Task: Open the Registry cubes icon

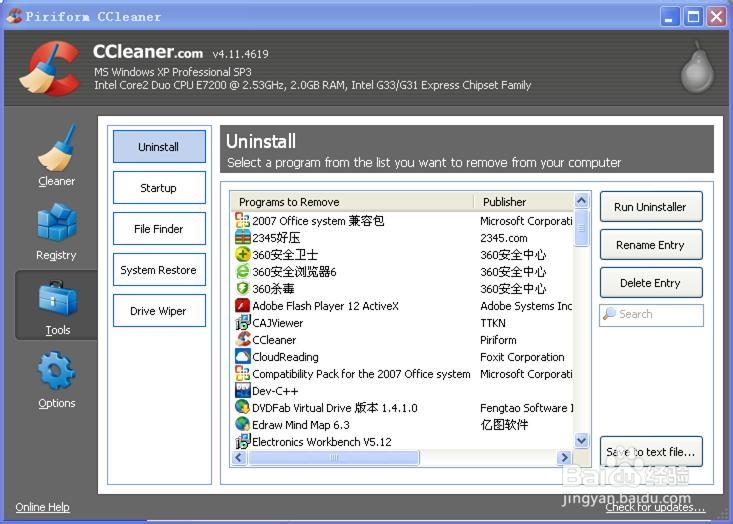Action: (x=57, y=222)
